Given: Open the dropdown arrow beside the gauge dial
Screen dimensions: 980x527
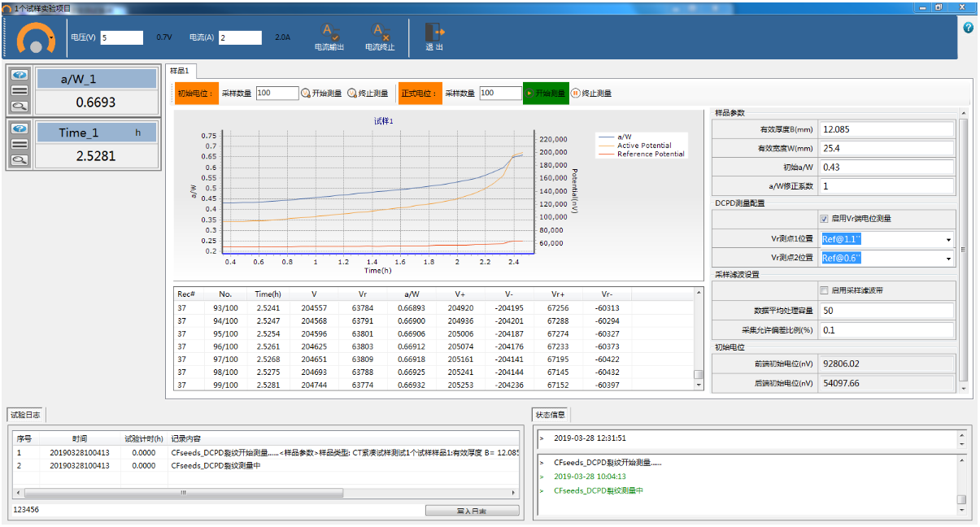Looking at the screenshot, I should click(53, 38).
